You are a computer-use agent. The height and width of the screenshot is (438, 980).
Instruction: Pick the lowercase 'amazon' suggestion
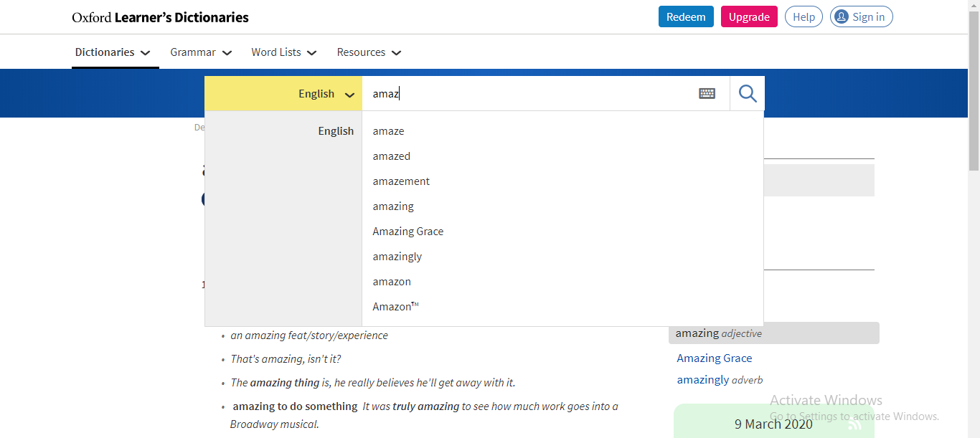(392, 282)
